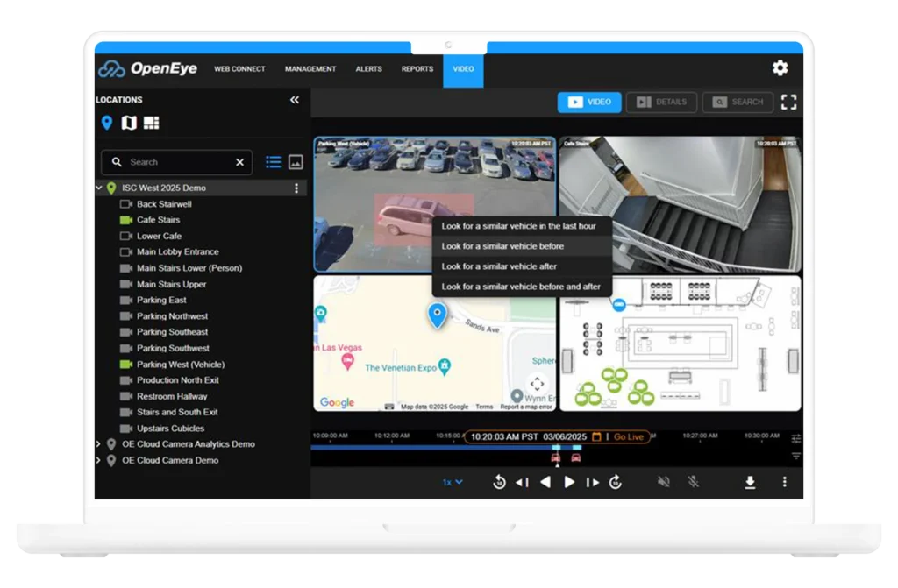Screen dimensions: 898x588
Task: Select the Parking West (Vehicle) camera
Action: coord(181,365)
